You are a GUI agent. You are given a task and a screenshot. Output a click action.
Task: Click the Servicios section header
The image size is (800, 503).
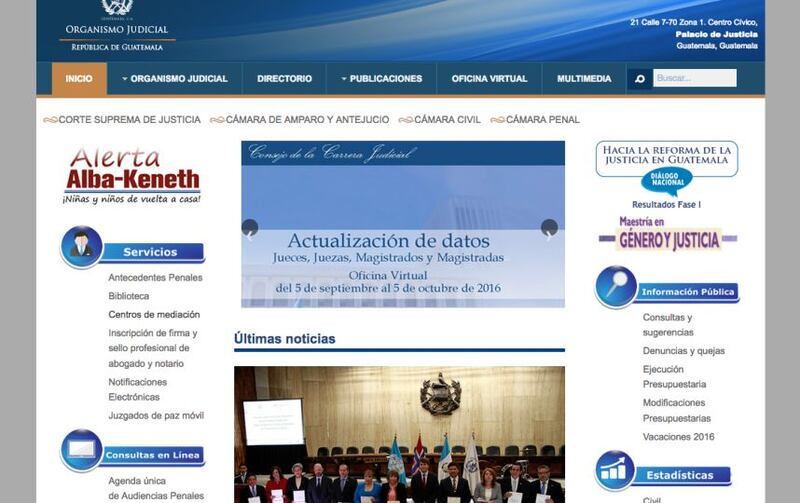tap(153, 252)
